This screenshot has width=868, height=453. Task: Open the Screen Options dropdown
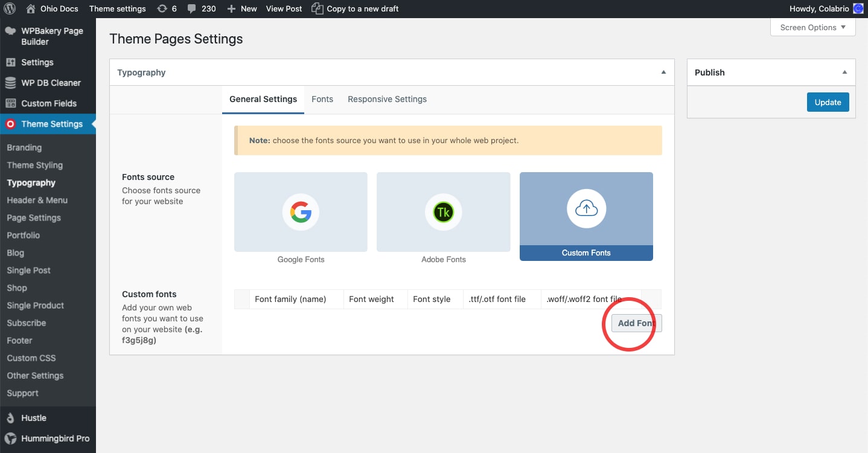pyautogui.click(x=813, y=27)
